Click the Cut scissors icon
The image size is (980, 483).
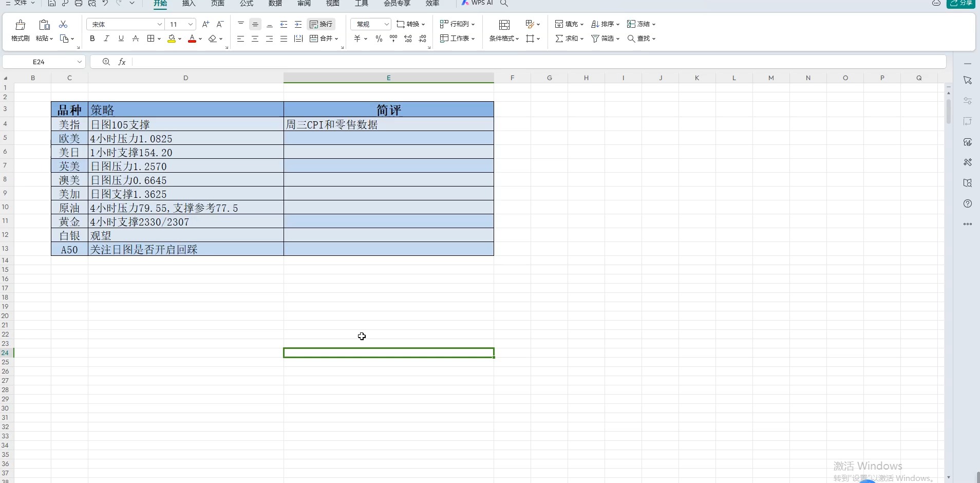(63, 24)
